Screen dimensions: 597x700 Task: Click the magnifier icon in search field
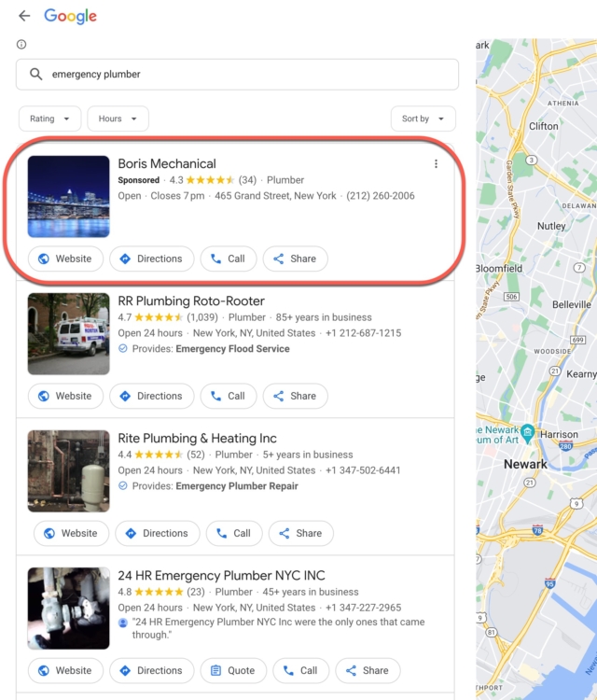point(36,75)
